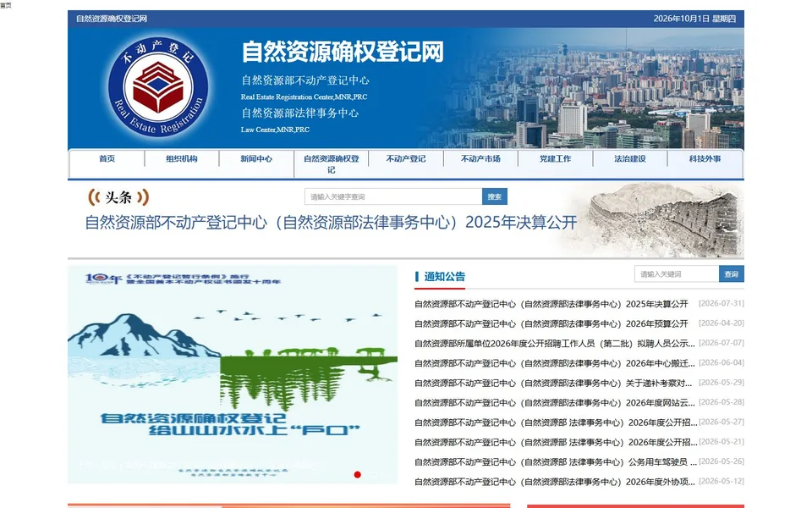The height and width of the screenshot is (508, 812).
Task: Click the date [2026-04-20] in notices list
Action: coord(721,323)
